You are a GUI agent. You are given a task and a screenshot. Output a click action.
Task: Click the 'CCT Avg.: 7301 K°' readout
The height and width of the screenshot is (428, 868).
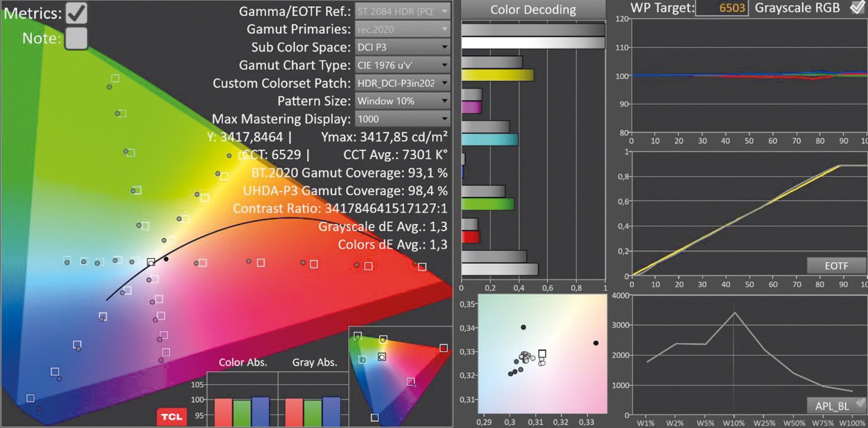396,154
